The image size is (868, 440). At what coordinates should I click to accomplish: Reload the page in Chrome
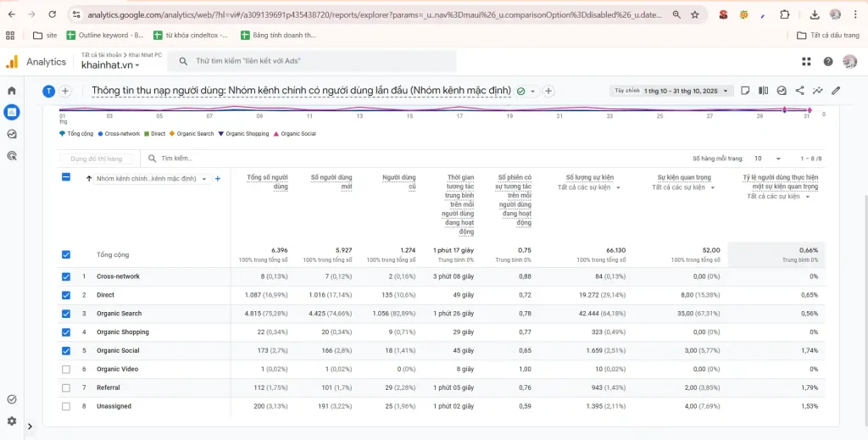click(52, 15)
